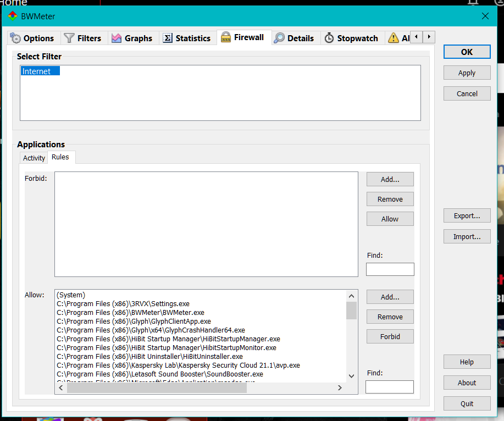
Task: Open Help
Action: [x=467, y=362]
